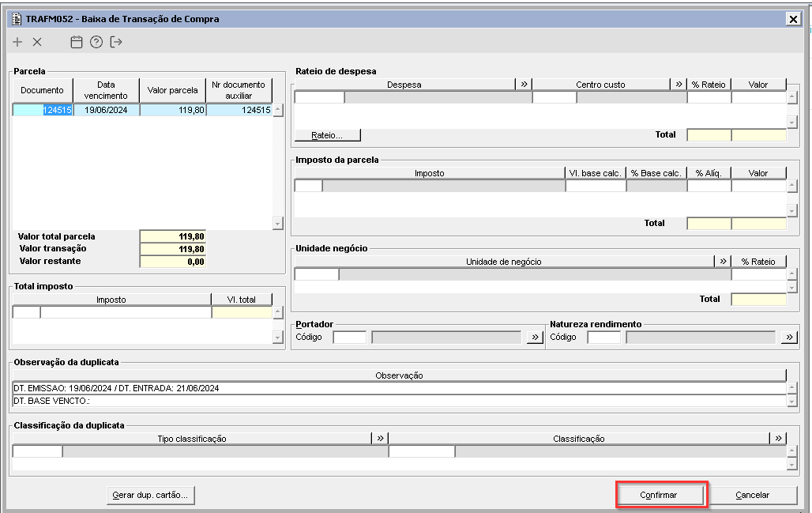
Task: Close the Baixa de Transação window
Action: pyautogui.click(x=793, y=19)
